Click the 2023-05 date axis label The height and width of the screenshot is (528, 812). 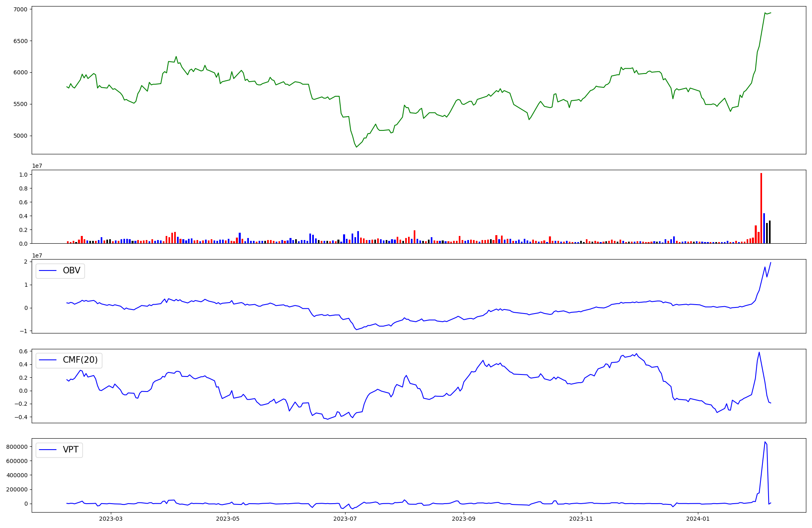[x=228, y=519]
